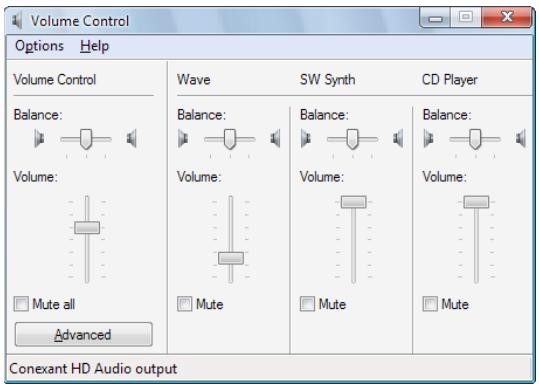Click the master Volume Control balance slider thumb
Image resolution: width=539 pixels, height=384 pixels.
(86, 139)
